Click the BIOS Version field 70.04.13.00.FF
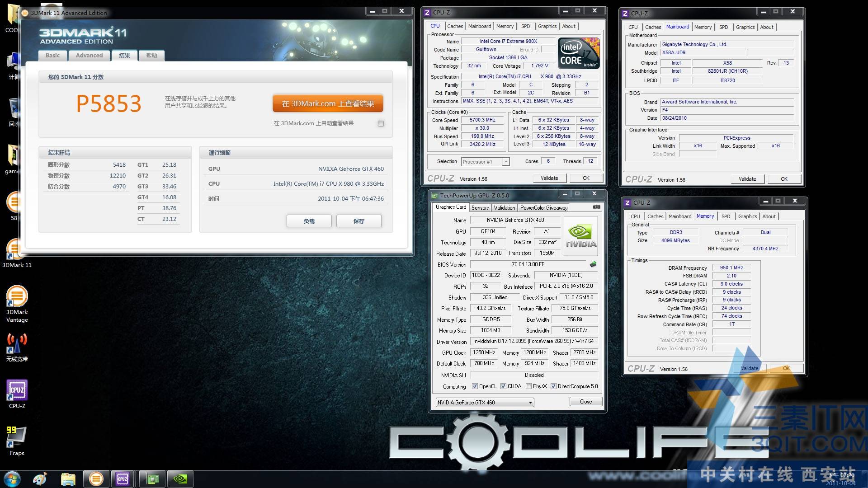 (x=528, y=264)
